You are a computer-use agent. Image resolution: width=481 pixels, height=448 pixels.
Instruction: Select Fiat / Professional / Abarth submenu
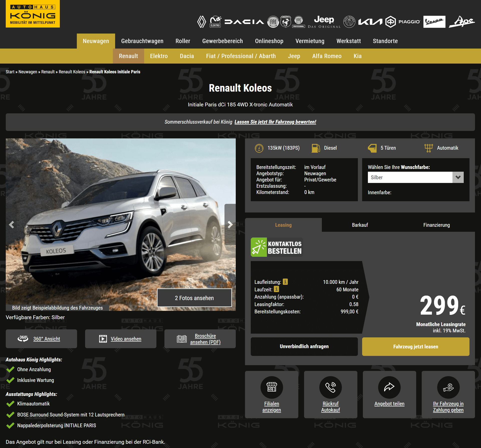click(241, 56)
